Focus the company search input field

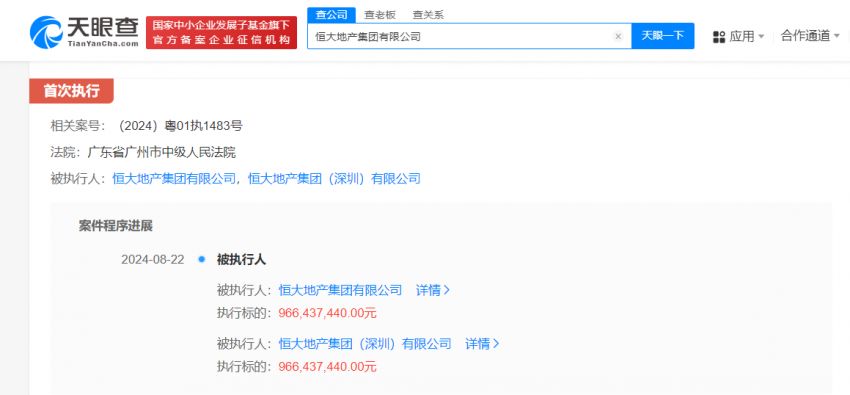469,36
